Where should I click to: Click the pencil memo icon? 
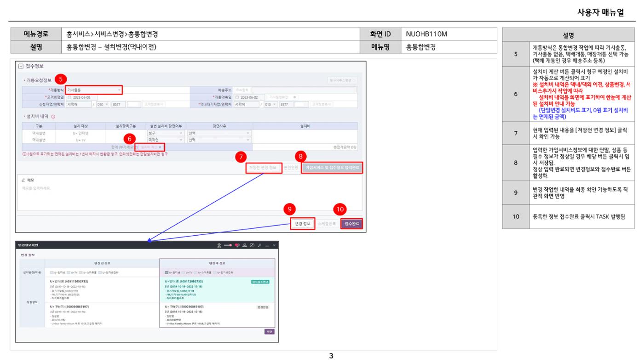click(x=24, y=180)
